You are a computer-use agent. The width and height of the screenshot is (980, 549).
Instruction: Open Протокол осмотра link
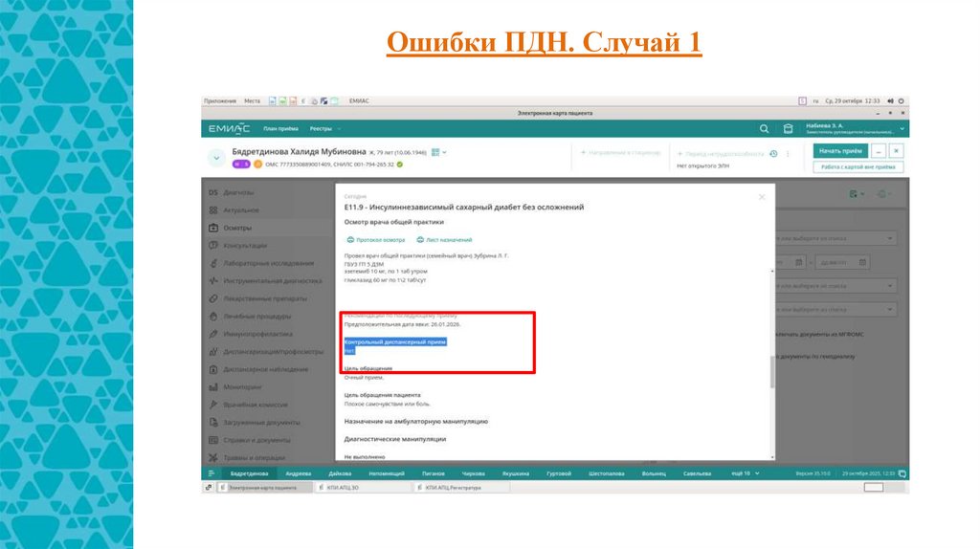click(x=376, y=240)
